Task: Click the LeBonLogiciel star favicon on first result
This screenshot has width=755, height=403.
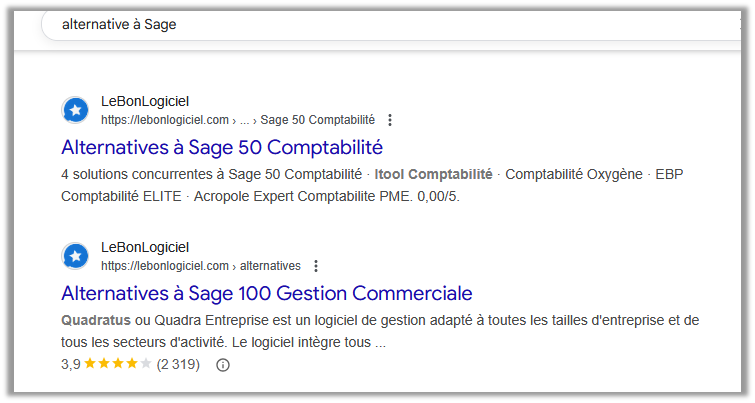Action: coord(76,110)
